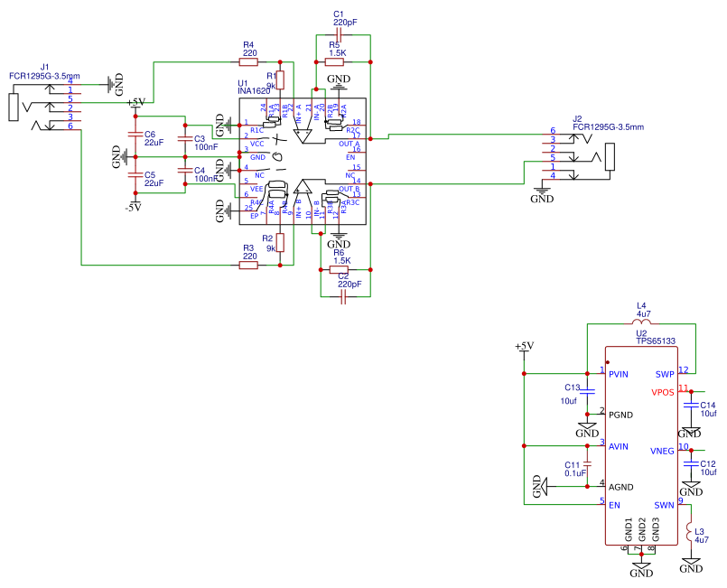Select the red VPOS pin label
Viewport: 727px width, 588px height.
(x=663, y=392)
